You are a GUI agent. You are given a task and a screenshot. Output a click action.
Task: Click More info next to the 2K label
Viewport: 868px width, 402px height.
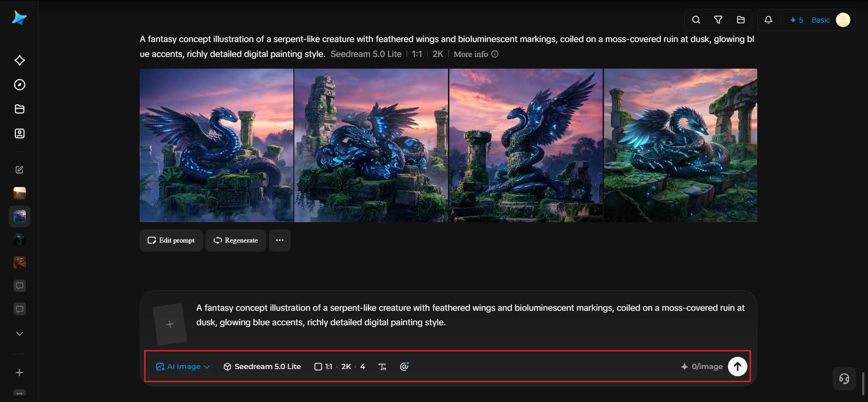pos(476,54)
